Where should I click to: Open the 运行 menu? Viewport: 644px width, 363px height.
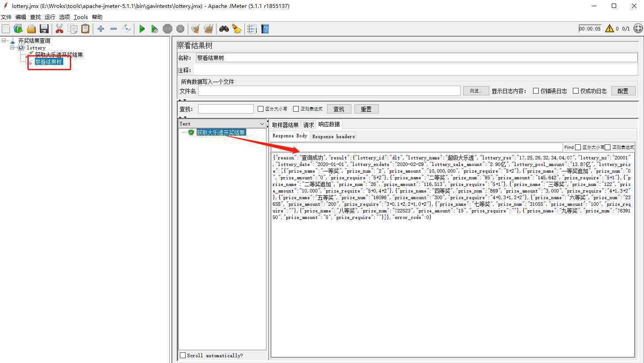click(x=50, y=17)
